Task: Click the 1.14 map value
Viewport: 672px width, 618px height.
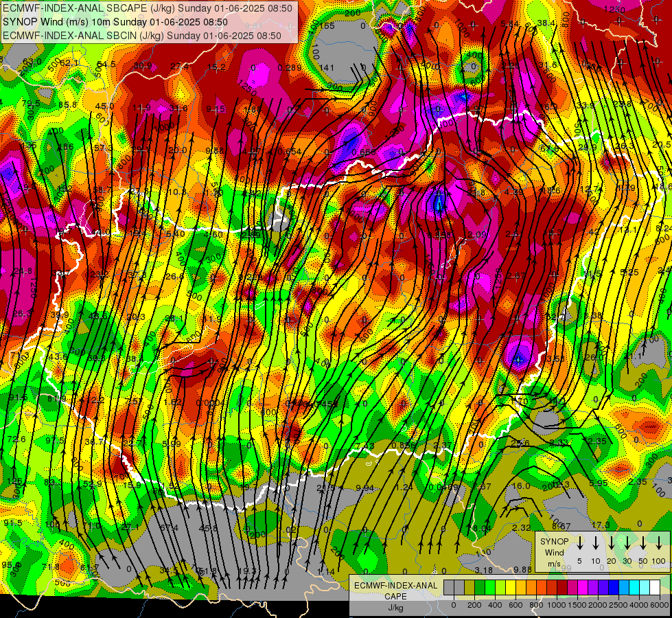Action: pyautogui.click(x=326, y=571)
